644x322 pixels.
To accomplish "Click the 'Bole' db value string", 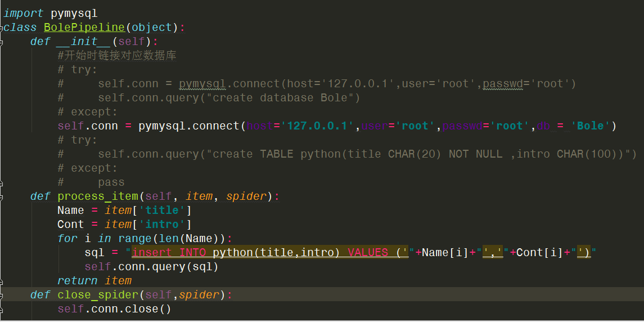I will click(x=593, y=126).
